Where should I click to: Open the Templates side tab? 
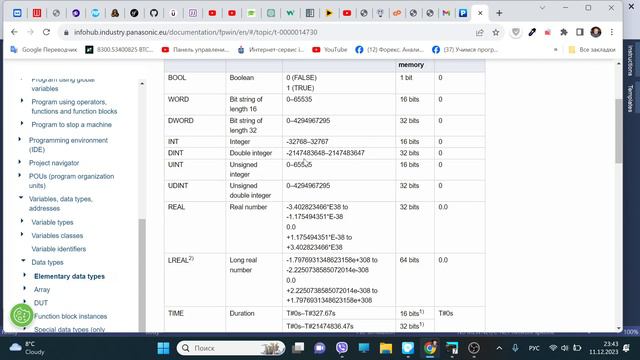click(x=630, y=98)
